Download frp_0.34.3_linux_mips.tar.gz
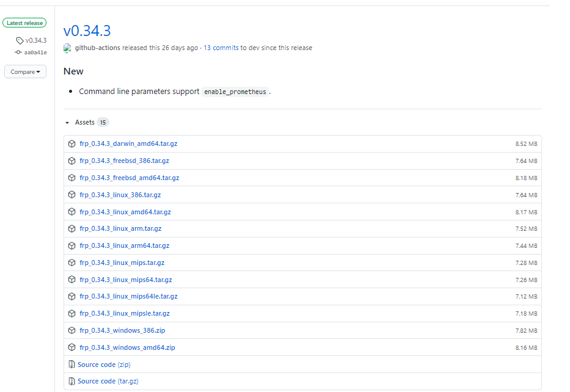The image size is (570, 392). pyautogui.click(x=122, y=263)
